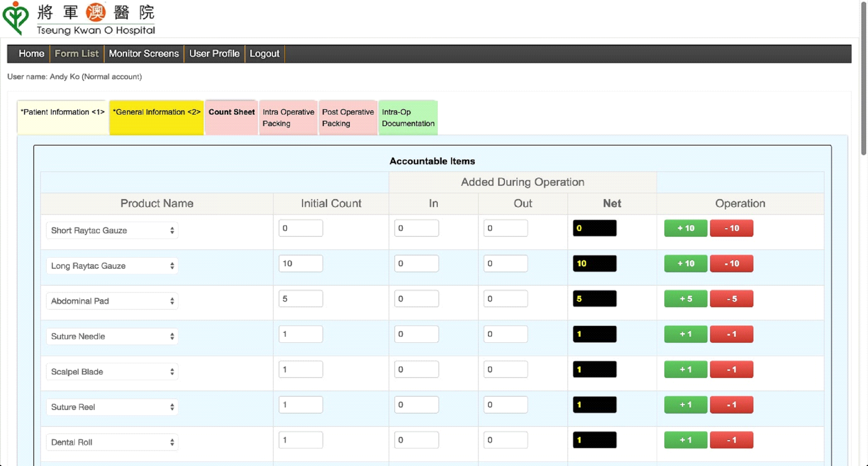Subtract 1 from Scalpel Blade count
This screenshot has height=466, width=868.
pos(732,369)
